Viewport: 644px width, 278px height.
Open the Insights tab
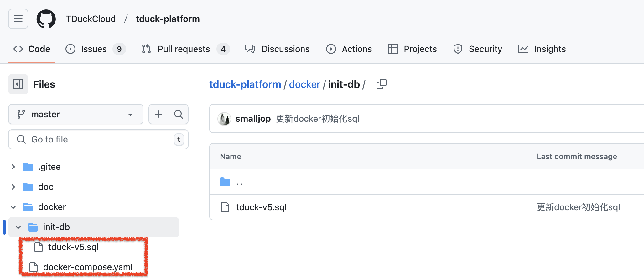coord(542,49)
